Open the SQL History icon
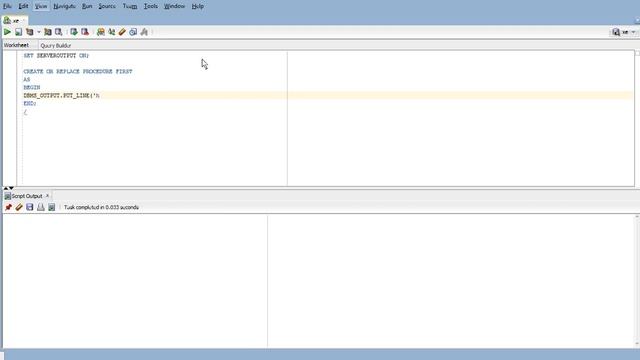Image resolution: width=640 pixels, height=360 pixels. click(x=133, y=32)
